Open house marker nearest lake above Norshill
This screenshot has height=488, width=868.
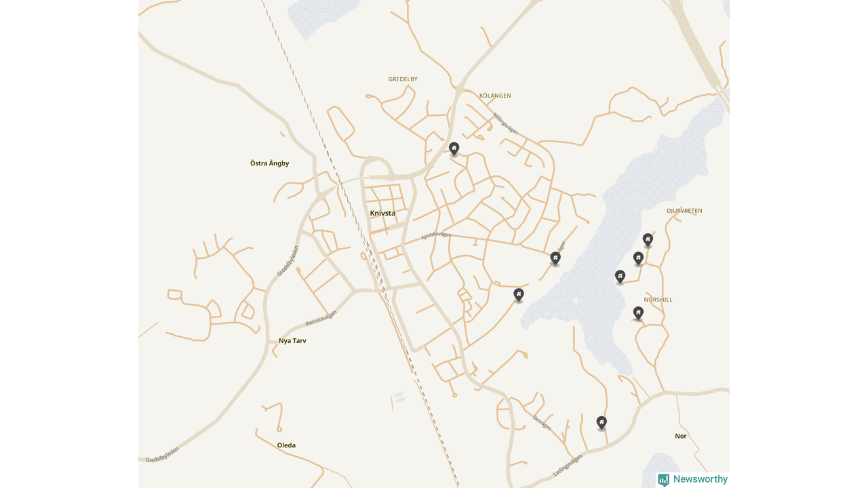620,277
